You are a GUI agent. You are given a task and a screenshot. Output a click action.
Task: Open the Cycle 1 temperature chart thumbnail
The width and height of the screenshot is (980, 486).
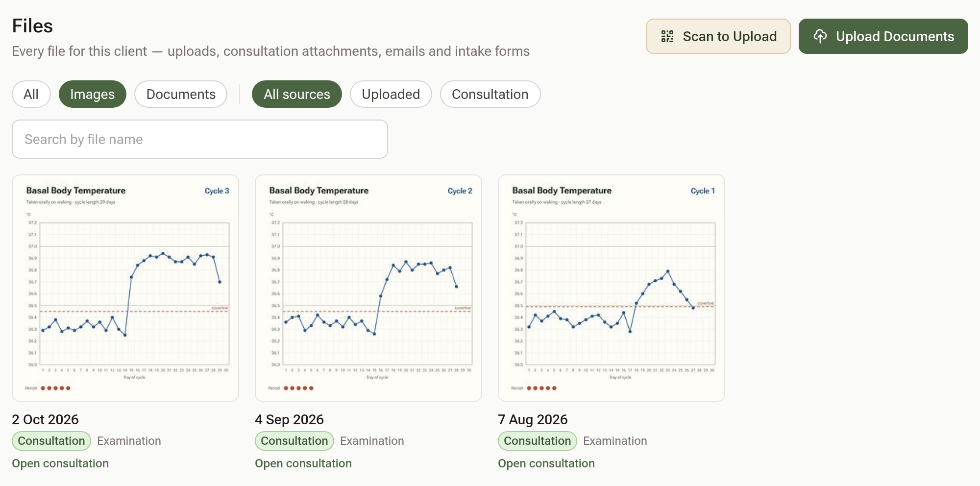coord(612,288)
